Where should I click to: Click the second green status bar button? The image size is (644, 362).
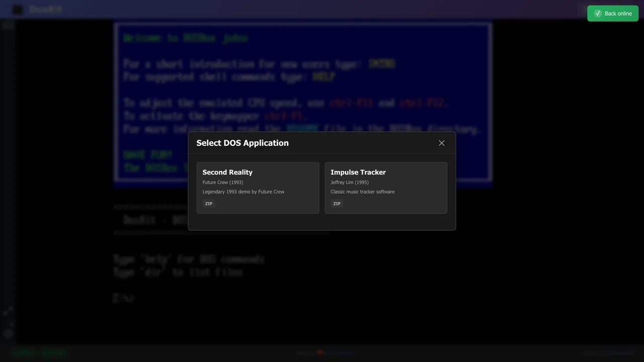54,352
